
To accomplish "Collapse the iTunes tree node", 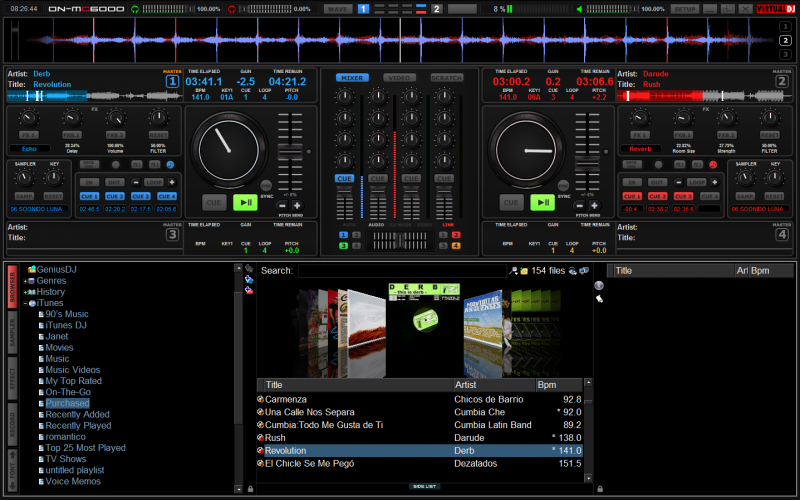I will (25, 303).
